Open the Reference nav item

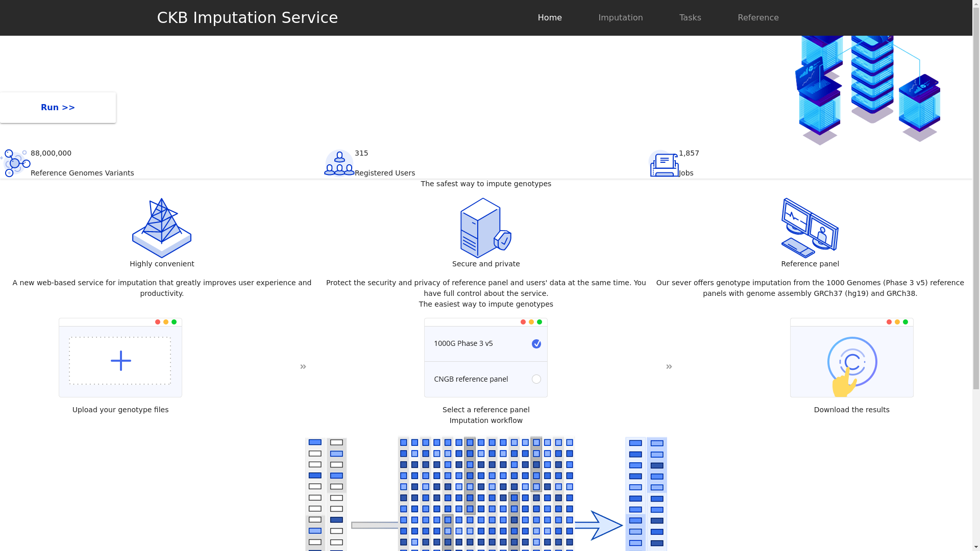(758, 18)
